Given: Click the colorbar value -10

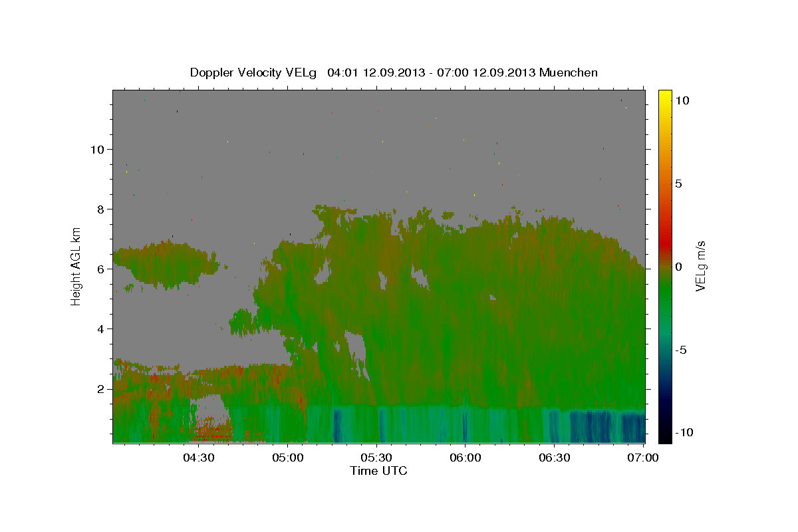Looking at the screenshot, I should pos(684,432).
